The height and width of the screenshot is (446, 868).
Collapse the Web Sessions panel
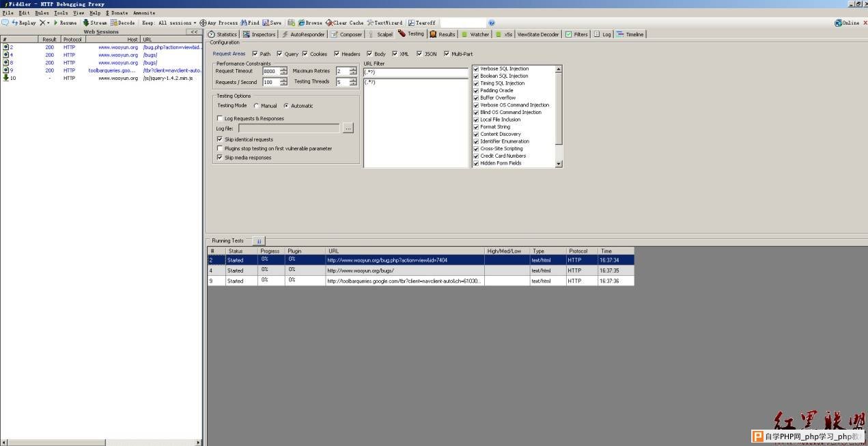point(194,31)
